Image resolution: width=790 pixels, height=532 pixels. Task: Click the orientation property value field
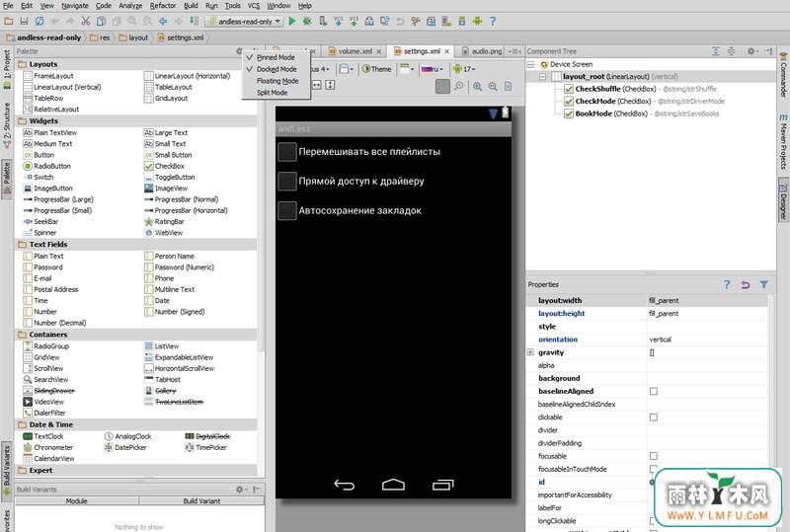point(707,340)
